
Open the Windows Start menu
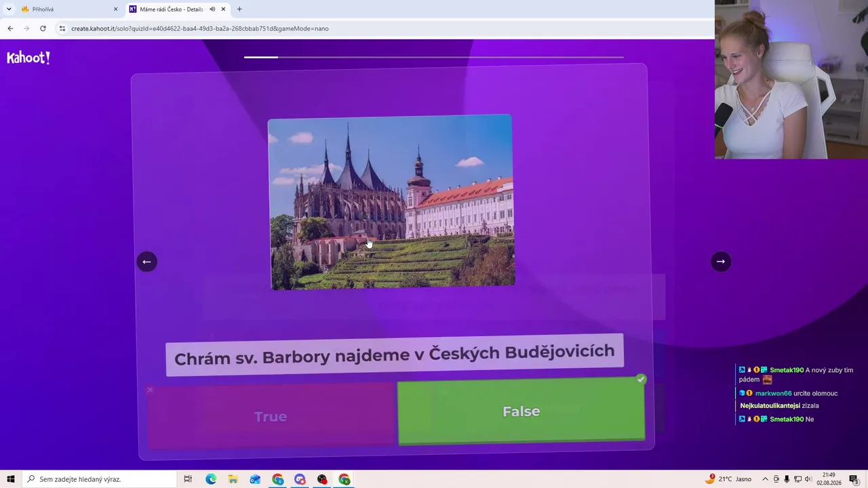(10, 479)
